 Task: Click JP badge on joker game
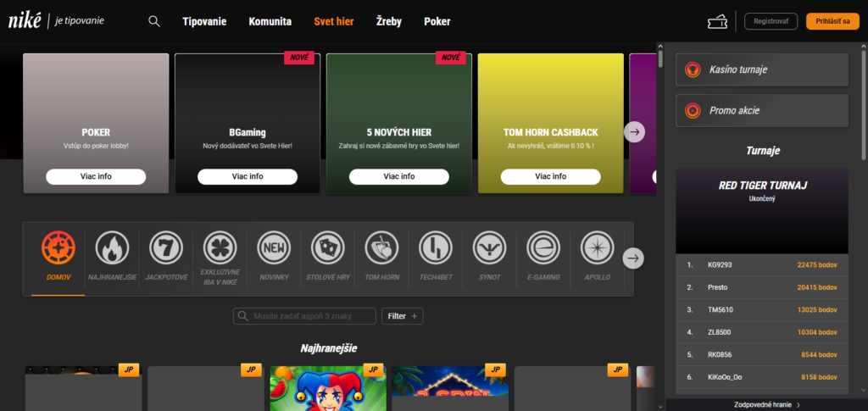[373, 370]
